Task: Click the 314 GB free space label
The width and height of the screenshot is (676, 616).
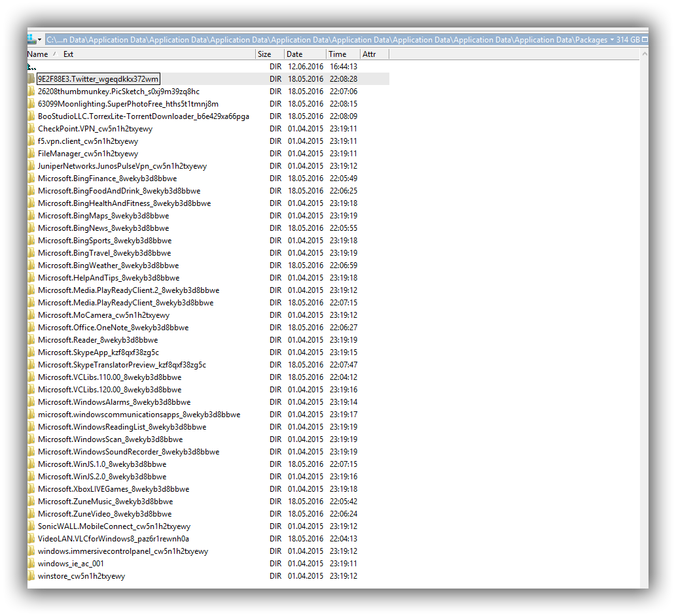Action: click(628, 40)
